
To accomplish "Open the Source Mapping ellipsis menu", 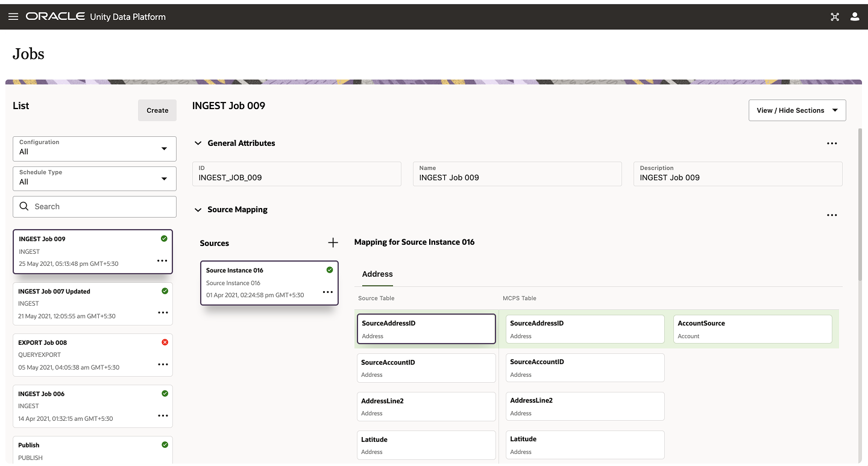I will pos(832,215).
